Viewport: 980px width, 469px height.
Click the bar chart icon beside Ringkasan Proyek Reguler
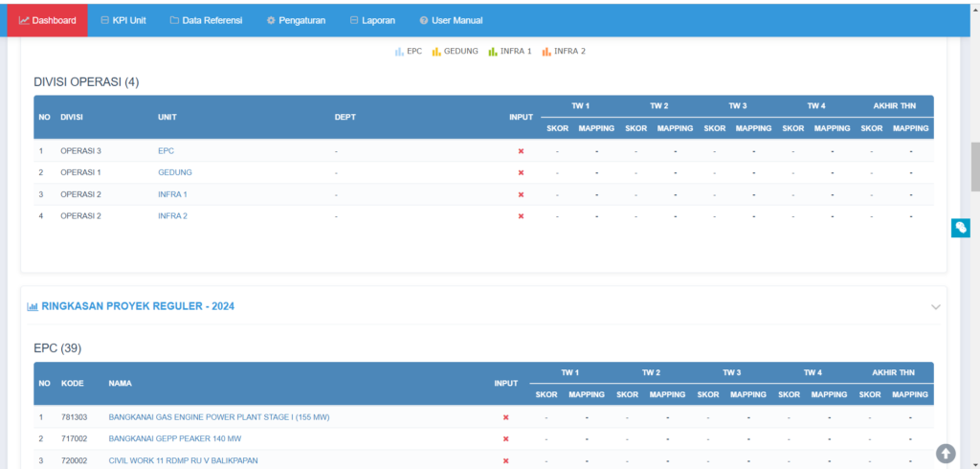tap(33, 306)
